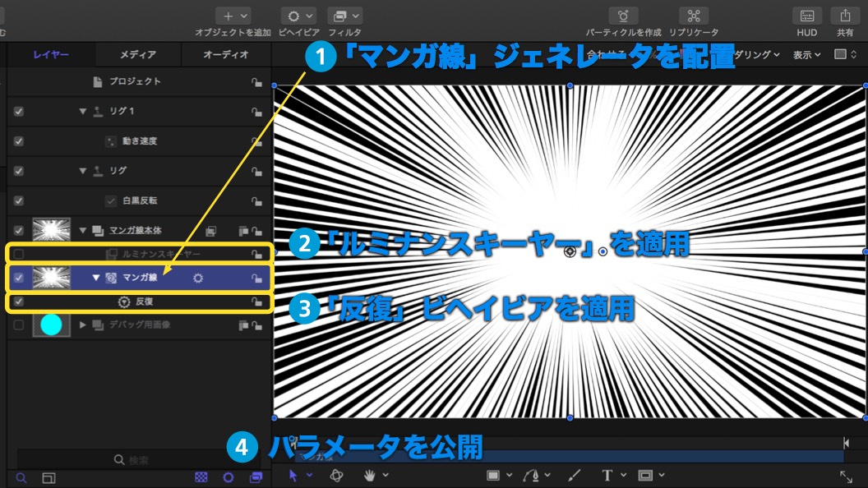Viewport: 868px width, 488px height.
Task: Collapse the リグ disclosure triangle
Action: tap(82, 171)
